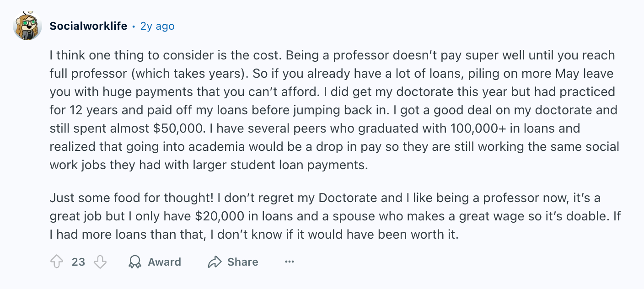Click the Share arrow icon
This screenshot has height=289, width=644.
(214, 262)
